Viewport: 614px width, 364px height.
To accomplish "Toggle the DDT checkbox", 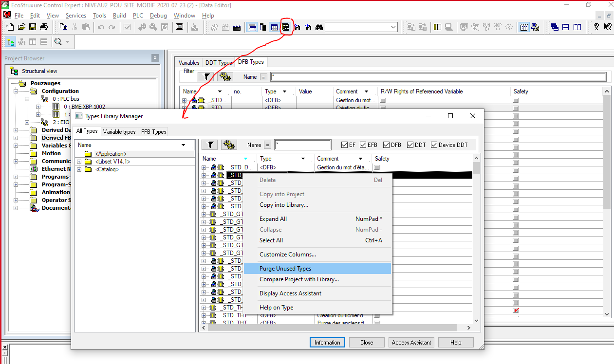I will tap(410, 145).
